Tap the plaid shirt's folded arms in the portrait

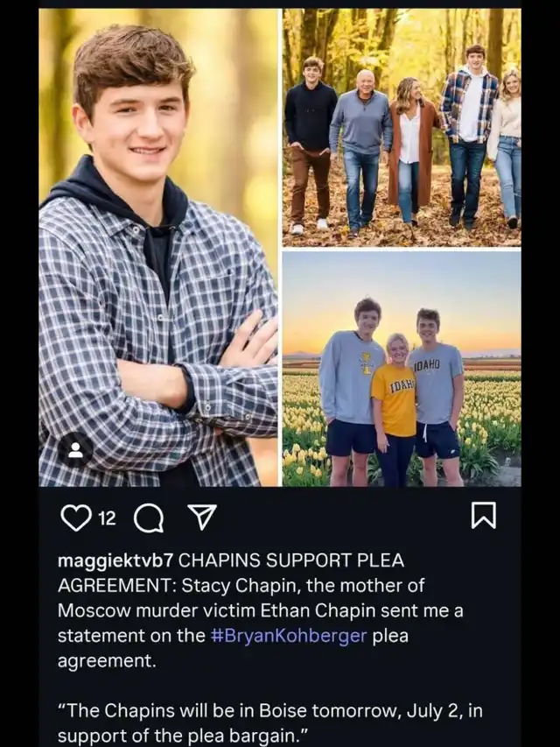pos(200,381)
